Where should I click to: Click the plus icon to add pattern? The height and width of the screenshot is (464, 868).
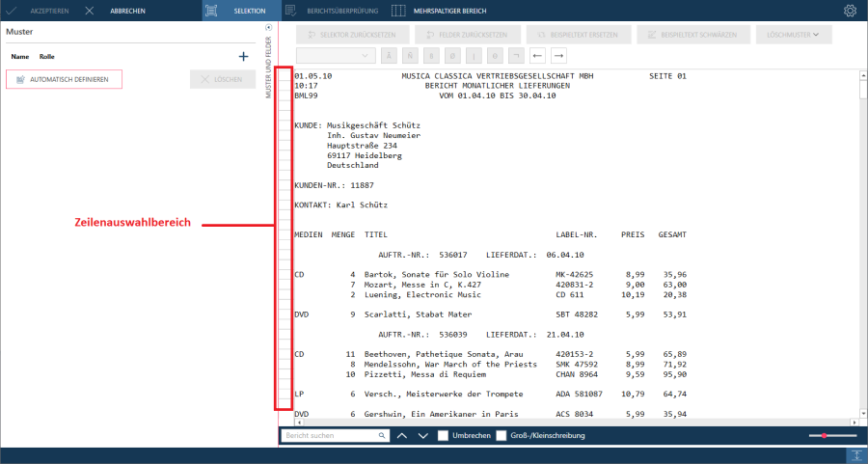pos(243,57)
